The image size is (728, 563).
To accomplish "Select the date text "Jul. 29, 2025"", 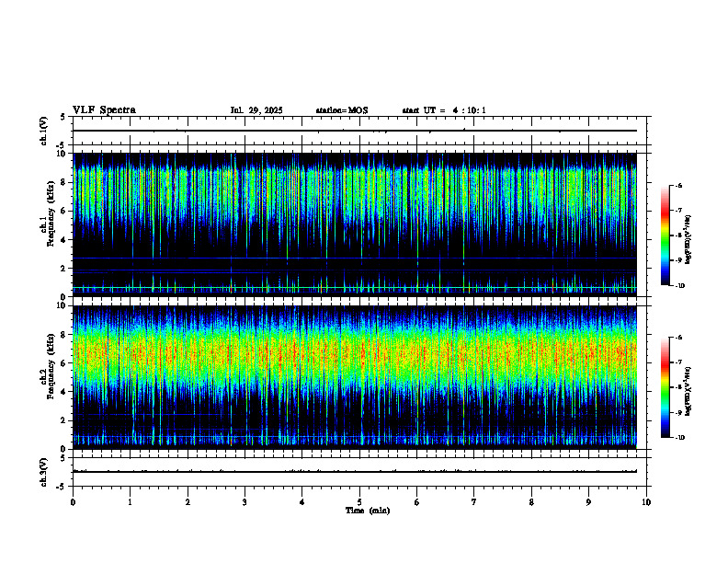I will click(256, 110).
